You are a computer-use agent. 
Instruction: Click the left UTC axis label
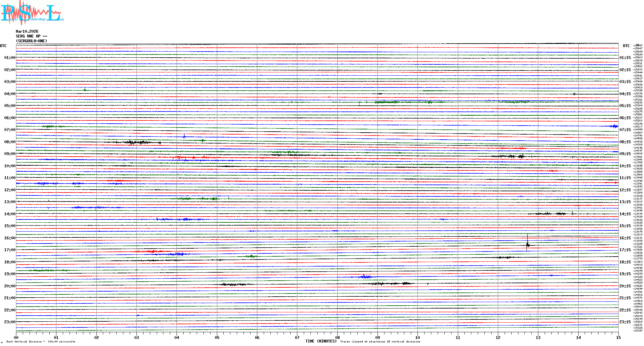(x=3, y=46)
